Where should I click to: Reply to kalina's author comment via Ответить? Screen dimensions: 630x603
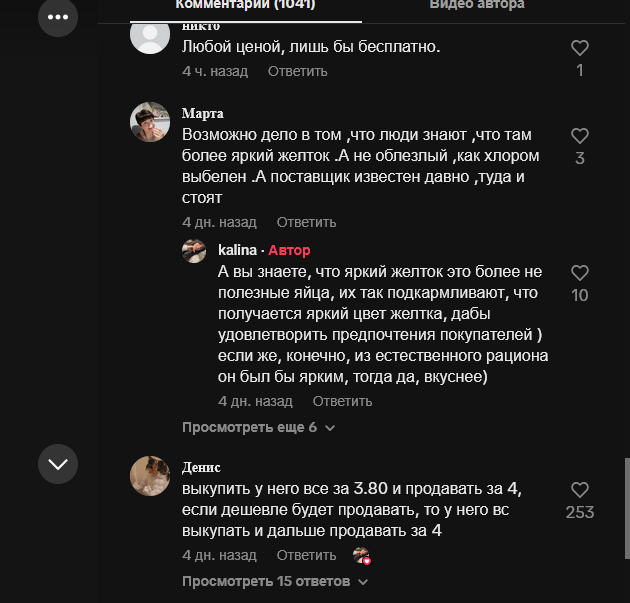(x=342, y=401)
